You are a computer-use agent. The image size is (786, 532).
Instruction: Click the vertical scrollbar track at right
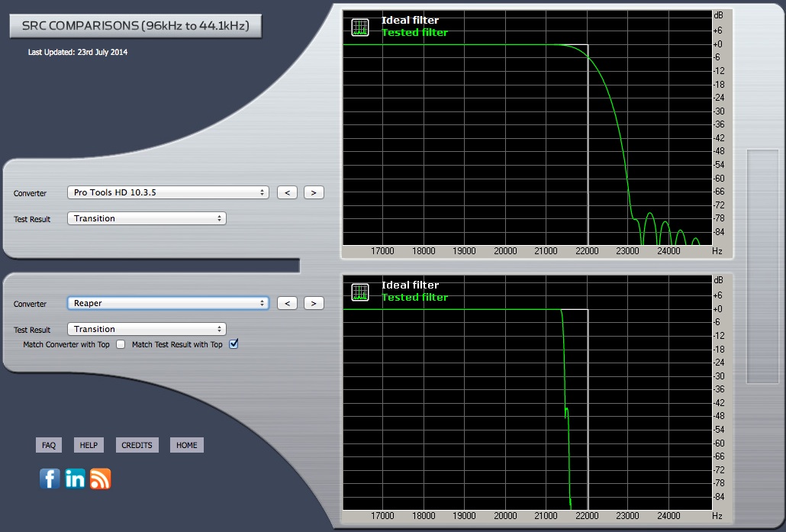click(x=762, y=266)
